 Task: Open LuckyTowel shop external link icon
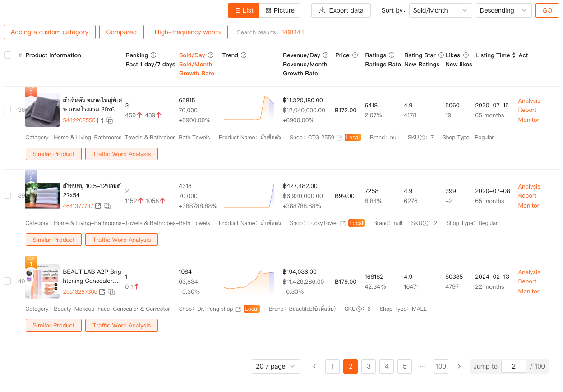coord(343,223)
